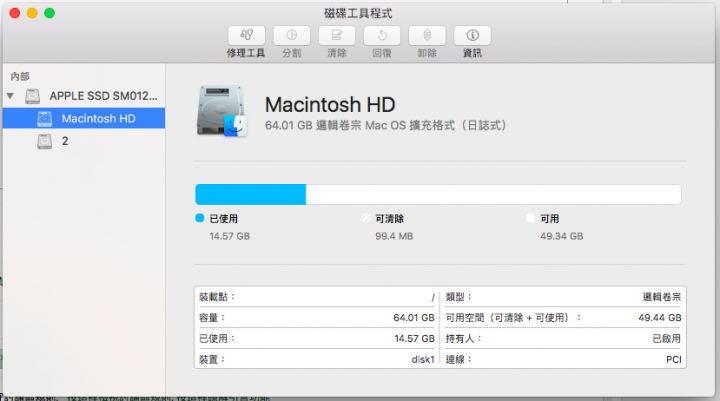
Task: Click the 持有人 row label
Action: coord(463,339)
